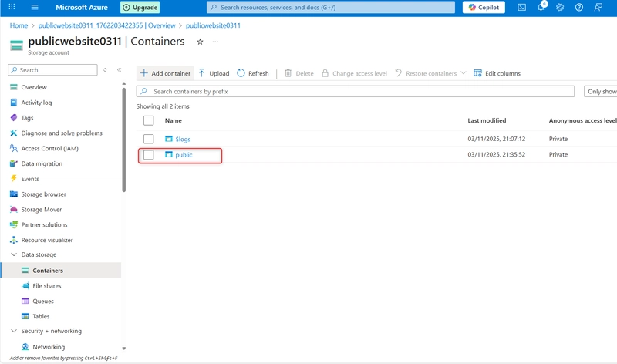Go to Access Control (IAM)

point(49,149)
